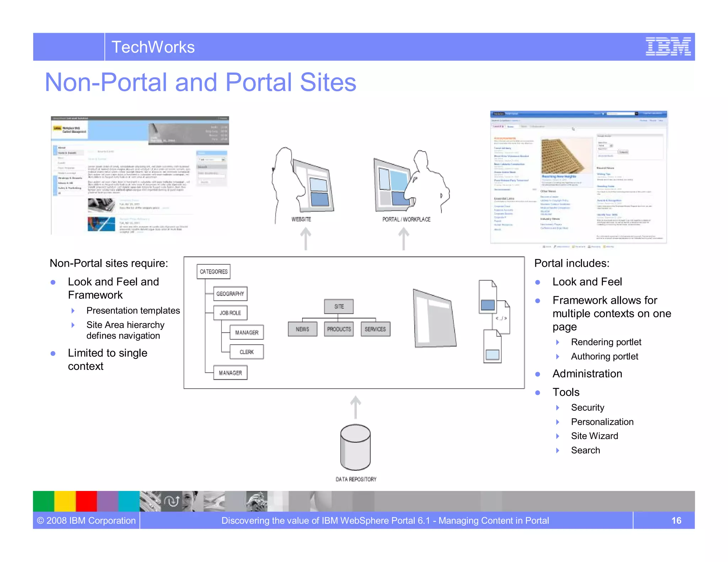Viewport: 728px width, 562px height.
Task: Click the 'Search' sub-bullet
Action: pyautogui.click(x=585, y=450)
